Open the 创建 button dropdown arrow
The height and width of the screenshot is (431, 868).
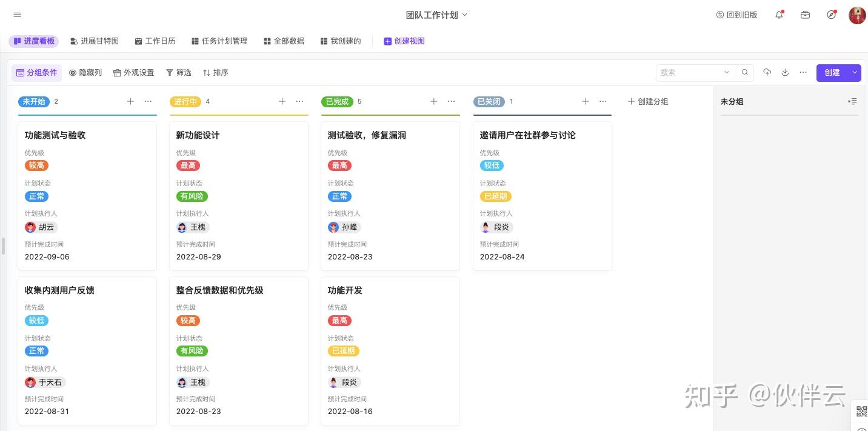click(855, 72)
